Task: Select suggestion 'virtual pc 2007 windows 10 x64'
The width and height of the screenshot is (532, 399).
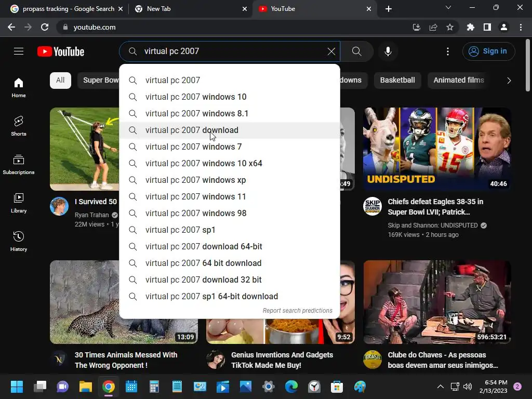Action: [229, 164]
